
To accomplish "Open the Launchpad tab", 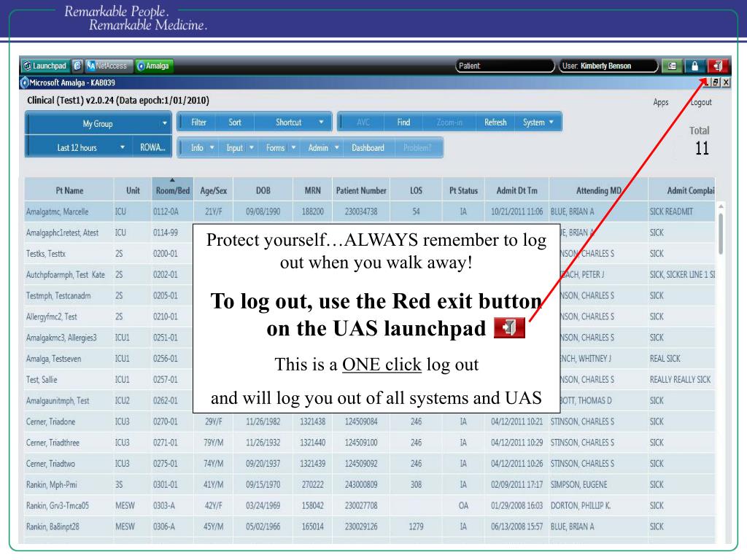I will click(45, 66).
